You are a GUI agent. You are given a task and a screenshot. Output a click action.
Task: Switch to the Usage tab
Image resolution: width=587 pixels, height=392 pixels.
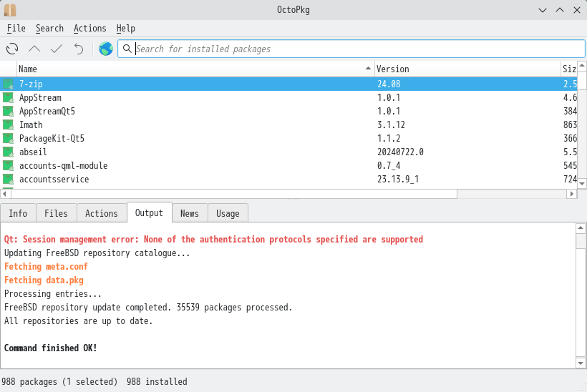pos(228,213)
